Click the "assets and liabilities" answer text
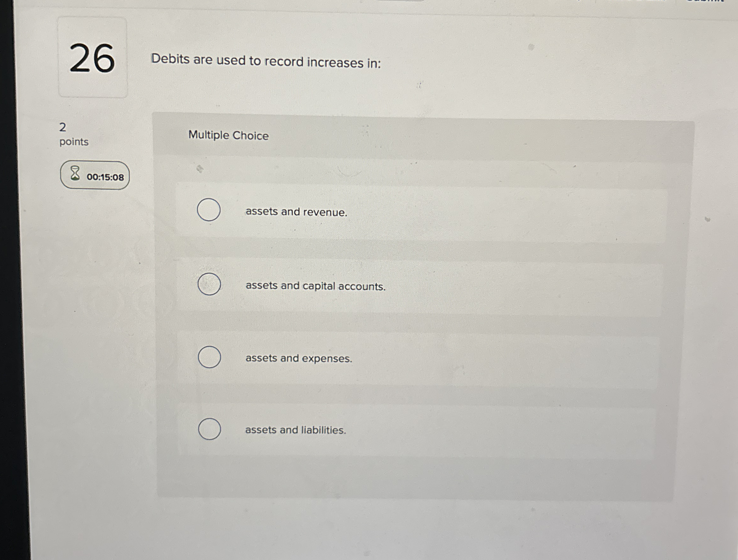 (295, 430)
